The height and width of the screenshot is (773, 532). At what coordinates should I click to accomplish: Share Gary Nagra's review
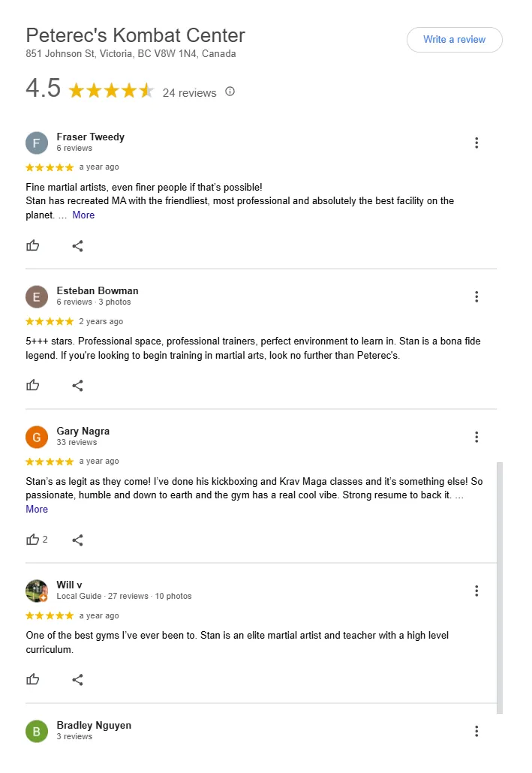(x=77, y=540)
